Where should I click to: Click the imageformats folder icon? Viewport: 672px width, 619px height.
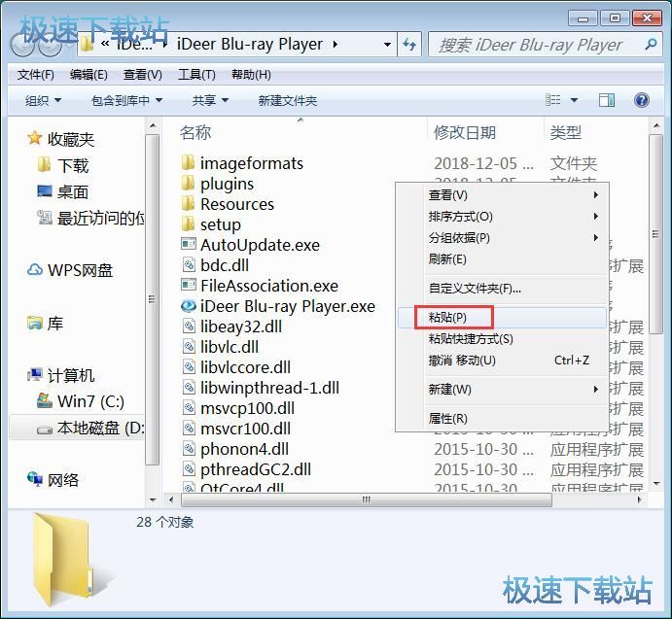[x=188, y=163]
